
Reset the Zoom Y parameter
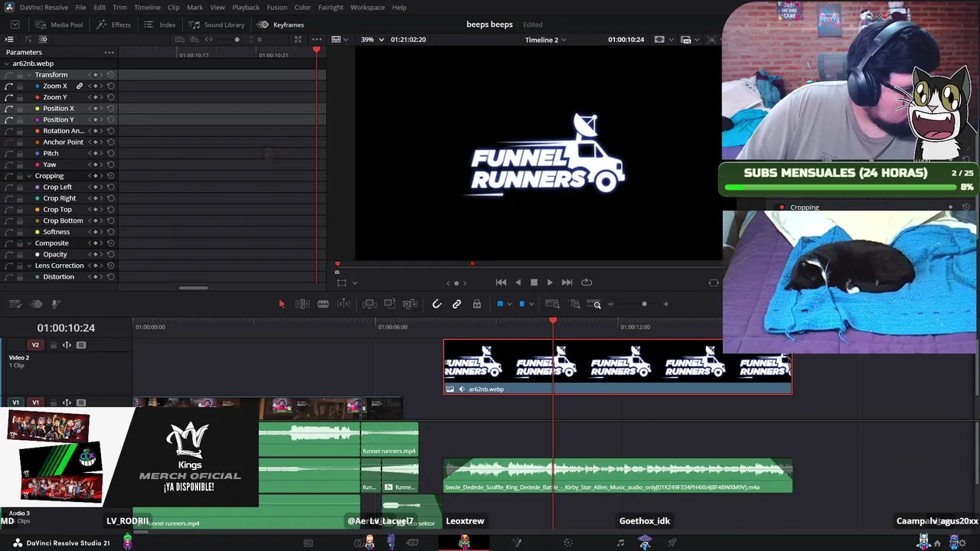pos(111,97)
